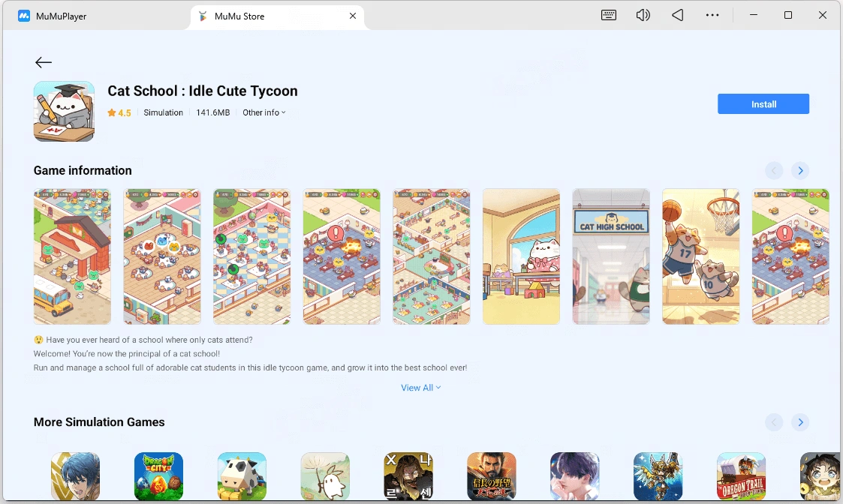Click the Cat School app icon
Viewport: 843px width, 504px height.
pos(64,112)
